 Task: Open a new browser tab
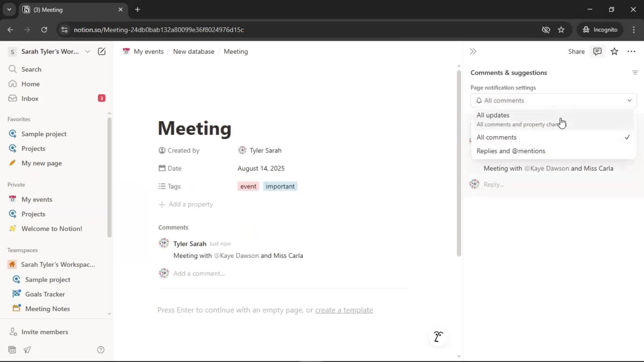(138, 9)
